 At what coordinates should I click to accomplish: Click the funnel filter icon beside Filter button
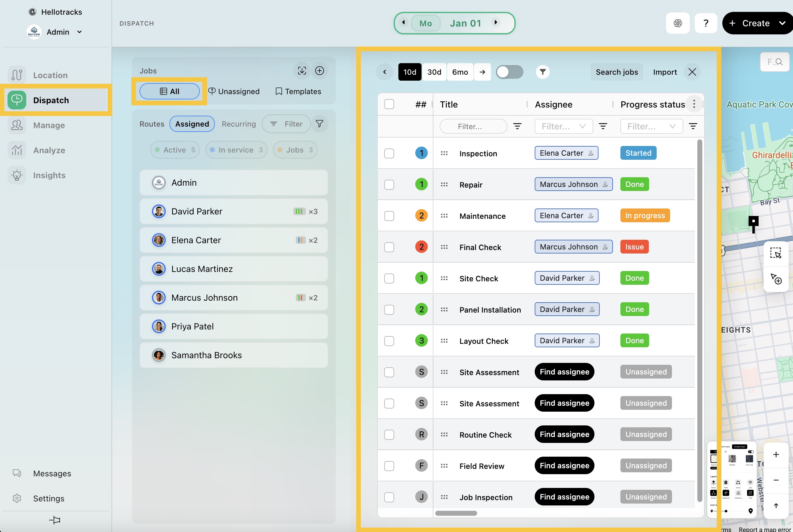pos(319,124)
